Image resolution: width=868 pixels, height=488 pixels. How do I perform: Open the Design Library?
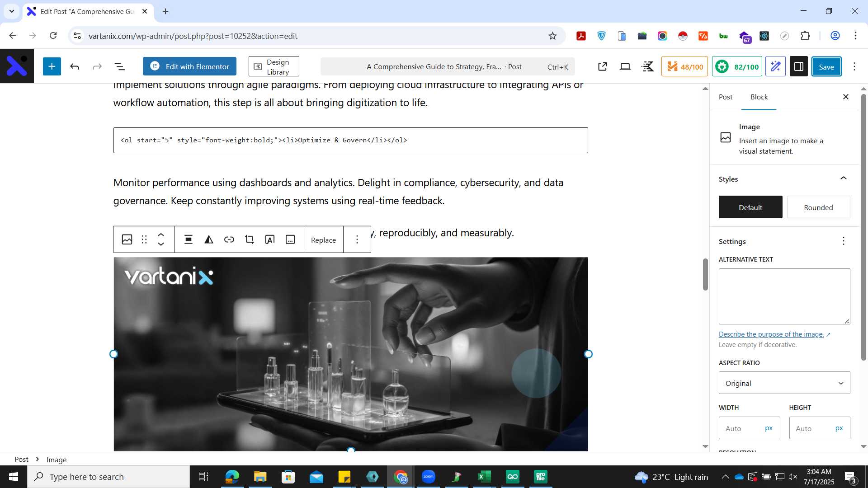click(x=274, y=66)
